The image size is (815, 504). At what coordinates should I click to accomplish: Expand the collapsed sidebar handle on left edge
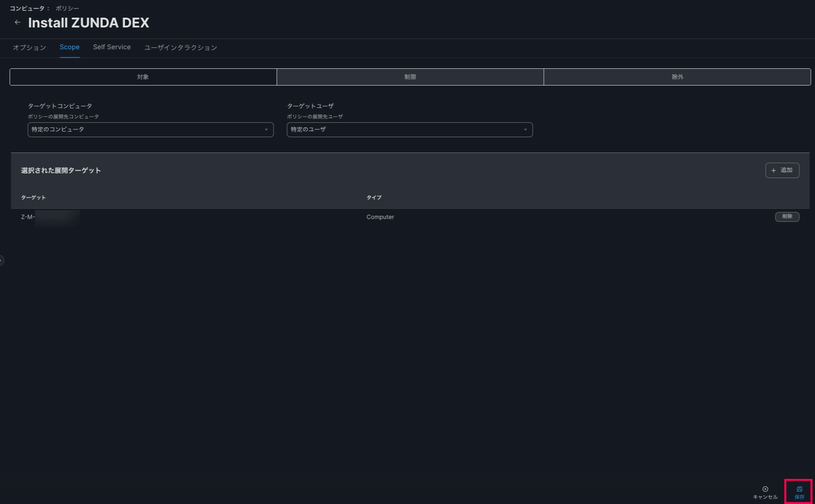click(x=2, y=260)
